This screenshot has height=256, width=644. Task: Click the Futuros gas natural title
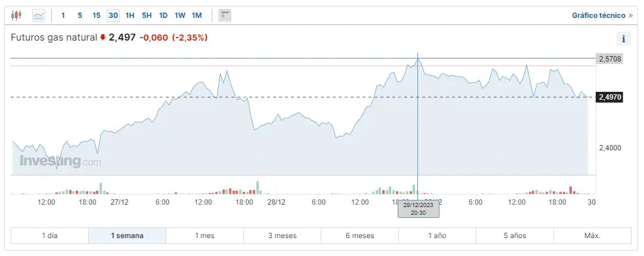(54, 38)
